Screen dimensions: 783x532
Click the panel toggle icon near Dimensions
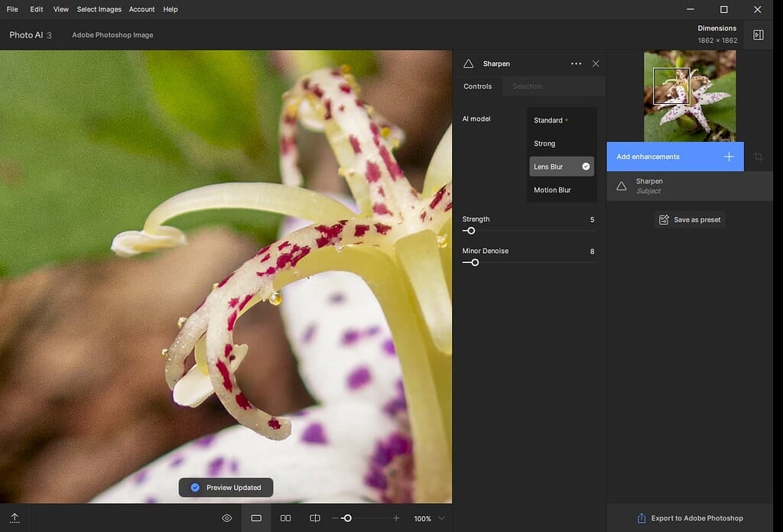[x=758, y=34]
